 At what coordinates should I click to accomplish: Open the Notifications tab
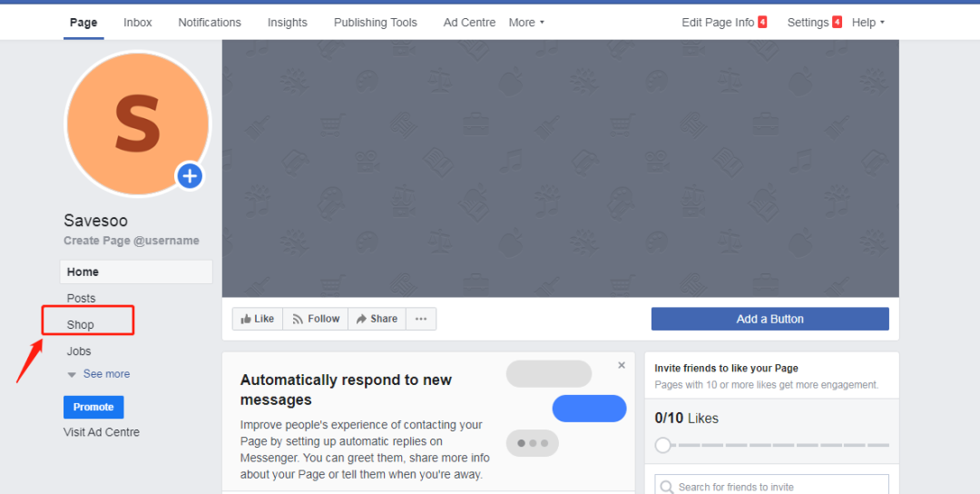click(210, 23)
